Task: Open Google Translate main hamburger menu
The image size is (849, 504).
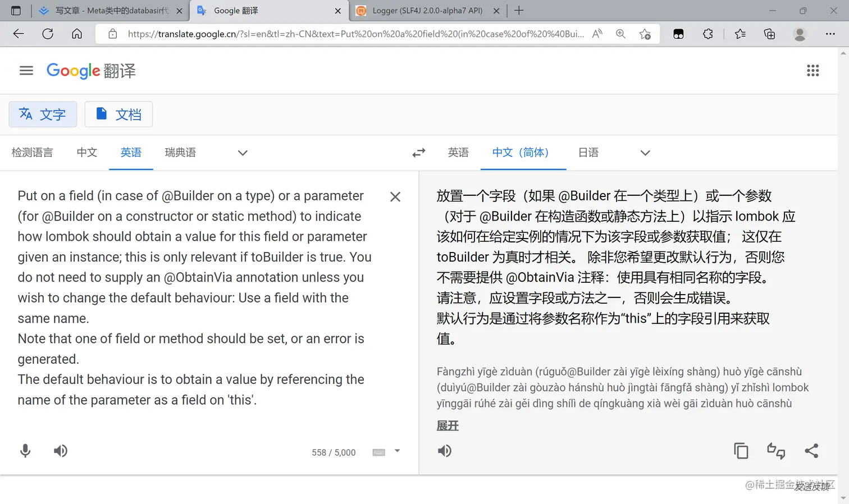Action: point(26,71)
